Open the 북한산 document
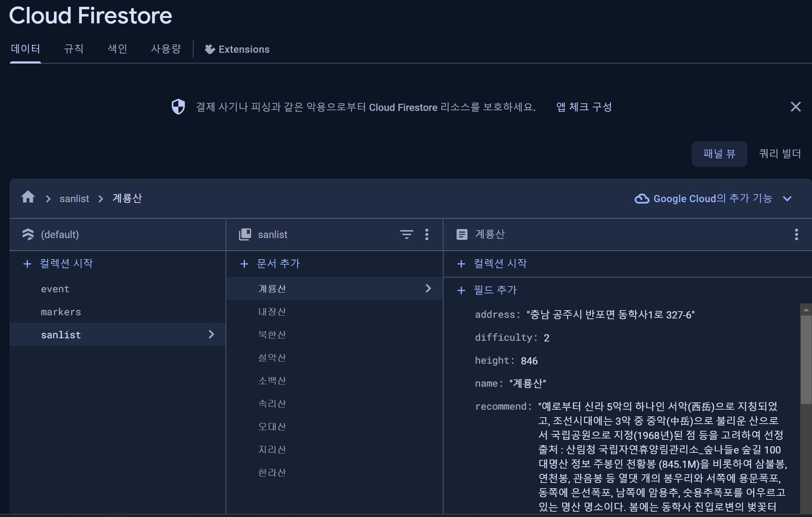This screenshot has height=517, width=812. (x=334, y=334)
